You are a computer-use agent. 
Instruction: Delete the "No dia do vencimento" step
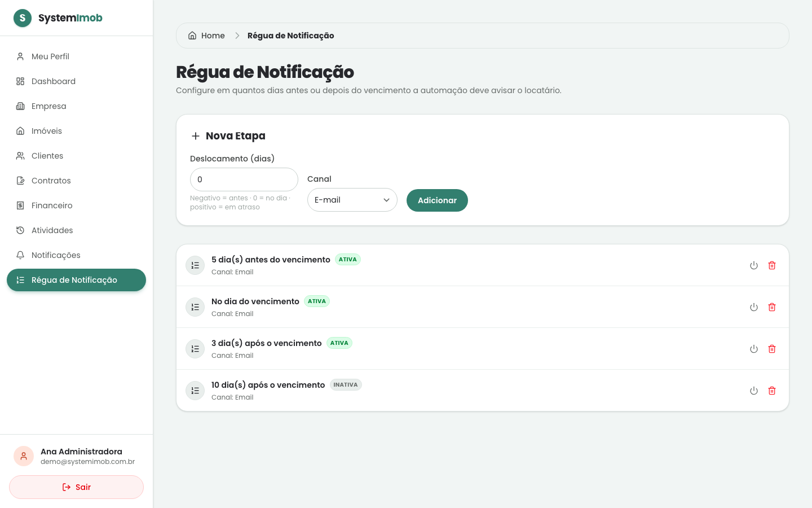[772, 307]
